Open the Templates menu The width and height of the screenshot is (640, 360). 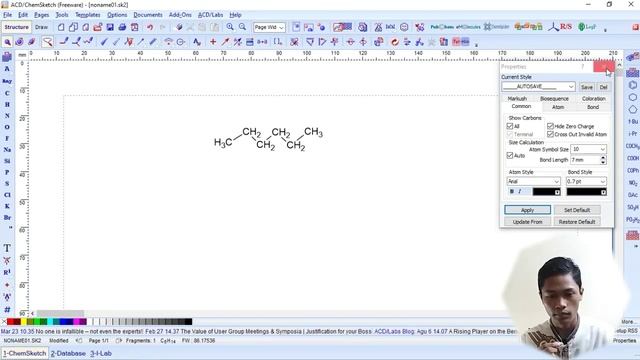click(x=87, y=15)
